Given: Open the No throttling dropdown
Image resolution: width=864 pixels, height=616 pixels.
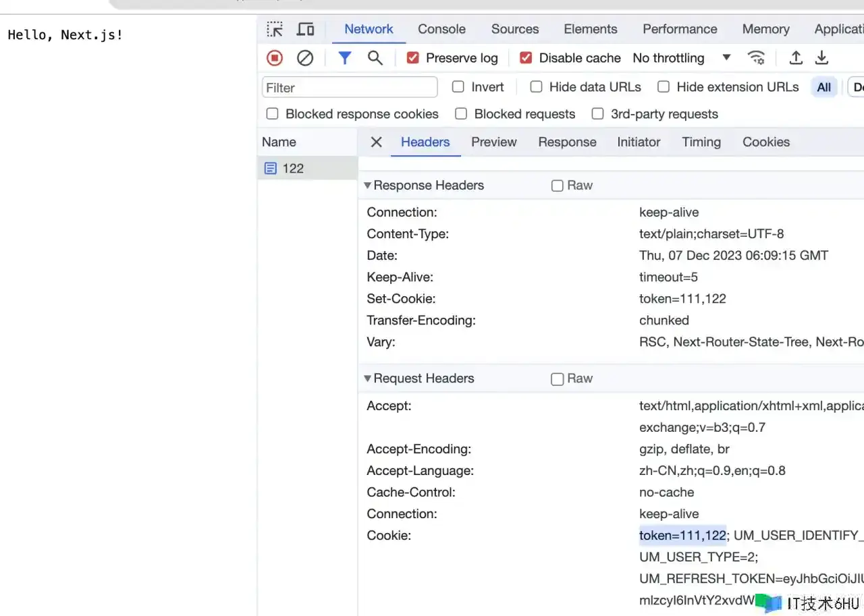Looking at the screenshot, I should coord(682,58).
